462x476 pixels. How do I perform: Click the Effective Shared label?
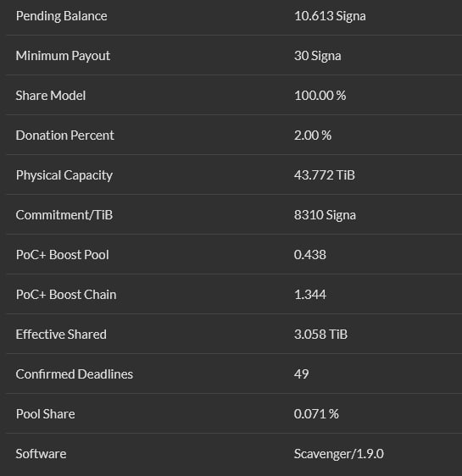click(61, 335)
